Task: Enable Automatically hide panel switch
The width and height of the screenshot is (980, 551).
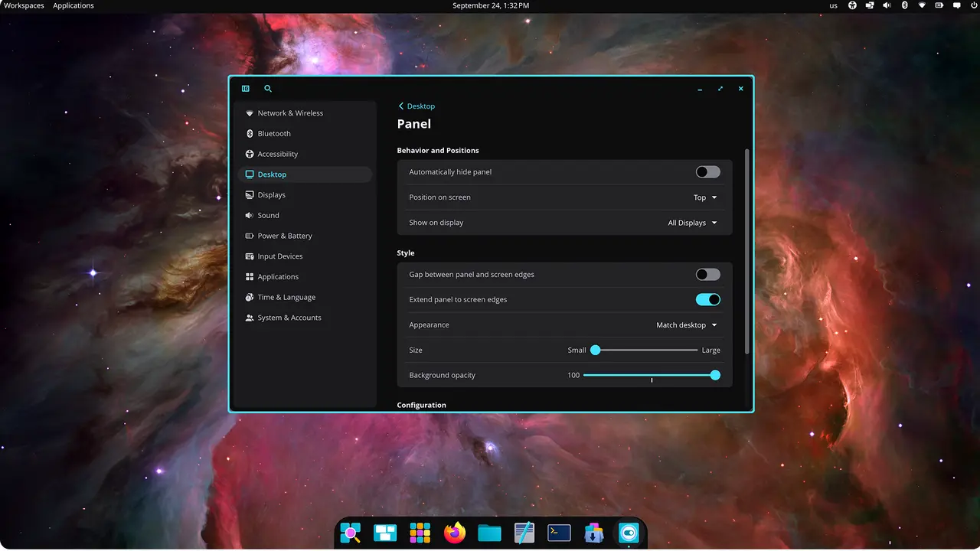Action: pos(707,172)
